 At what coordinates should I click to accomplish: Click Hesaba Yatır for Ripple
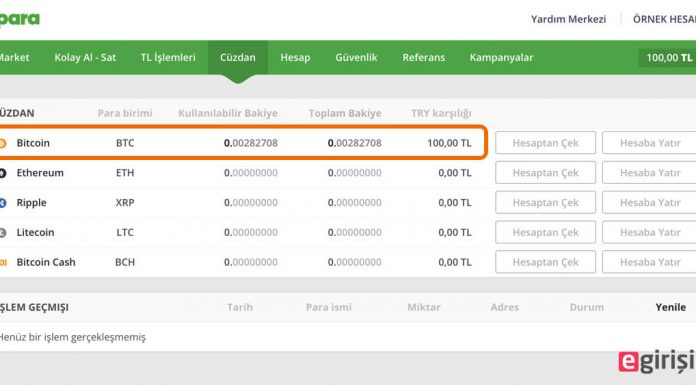[649, 202]
